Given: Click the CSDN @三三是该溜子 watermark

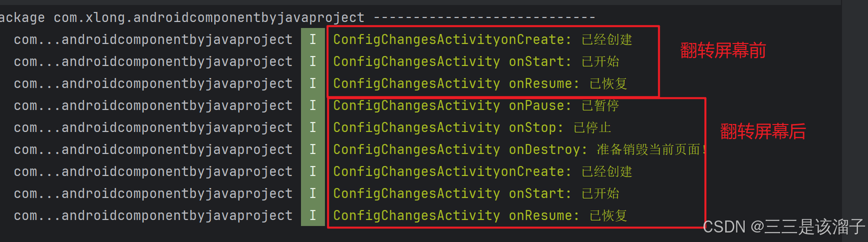Looking at the screenshot, I should pos(784,226).
